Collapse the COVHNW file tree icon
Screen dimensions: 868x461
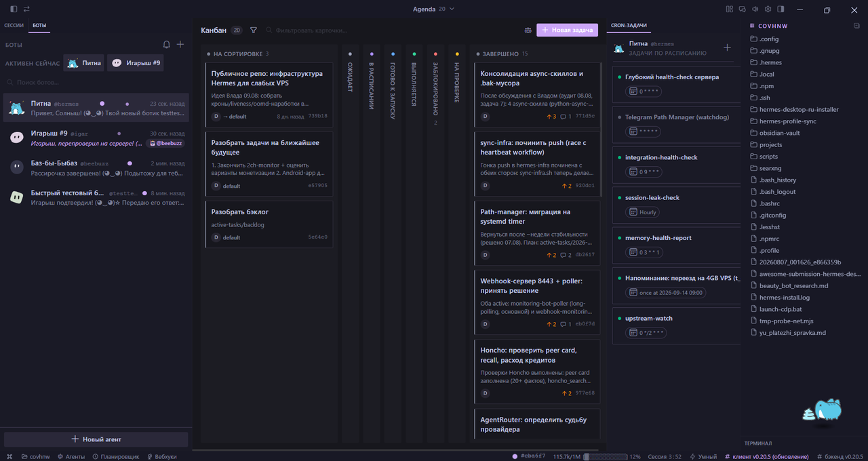856,26
